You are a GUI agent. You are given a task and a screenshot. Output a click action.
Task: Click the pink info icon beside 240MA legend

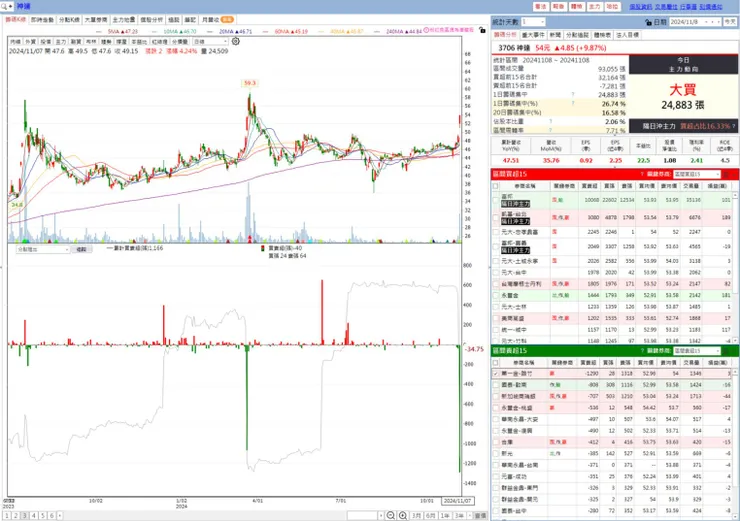(x=426, y=30)
